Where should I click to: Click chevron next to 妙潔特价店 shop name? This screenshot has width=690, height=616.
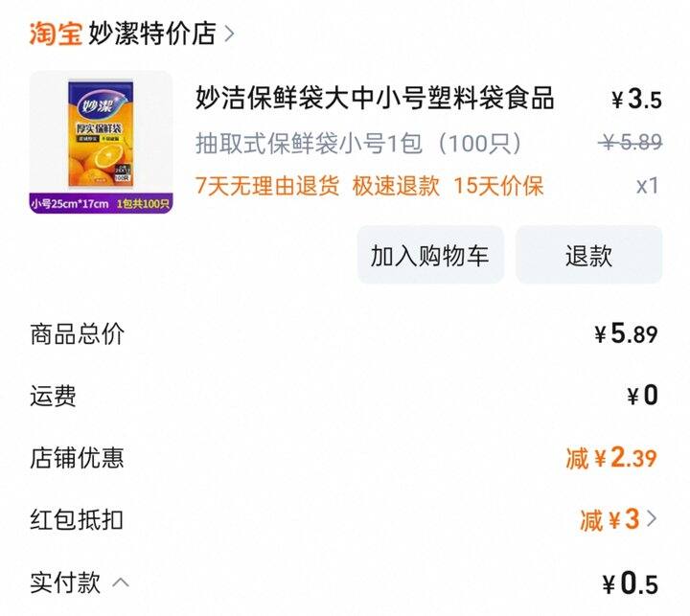[x=229, y=34]
